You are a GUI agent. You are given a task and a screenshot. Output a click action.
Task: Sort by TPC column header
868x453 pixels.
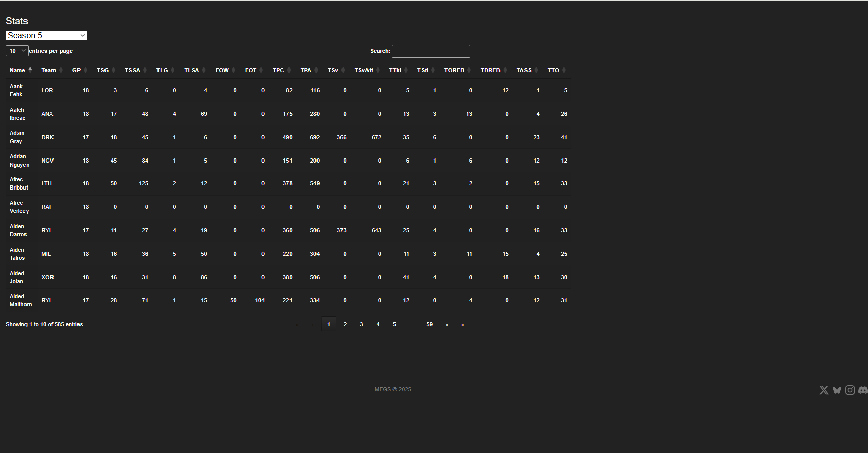pyautogui.click(x=278, y=70)
